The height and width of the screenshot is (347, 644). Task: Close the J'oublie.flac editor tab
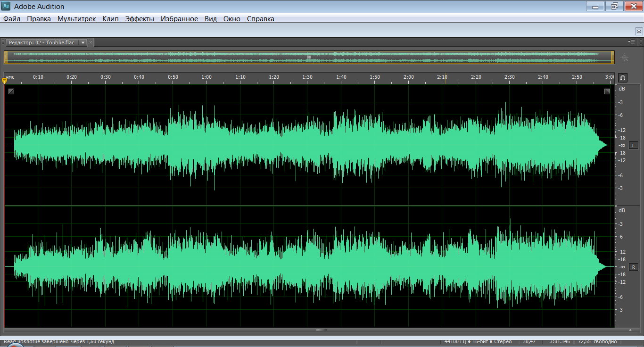coord(91,42)
